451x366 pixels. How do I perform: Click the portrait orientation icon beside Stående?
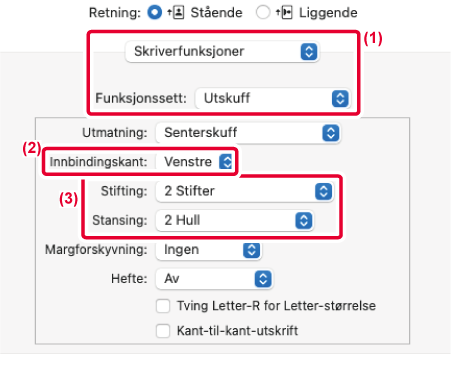[176, 13]
